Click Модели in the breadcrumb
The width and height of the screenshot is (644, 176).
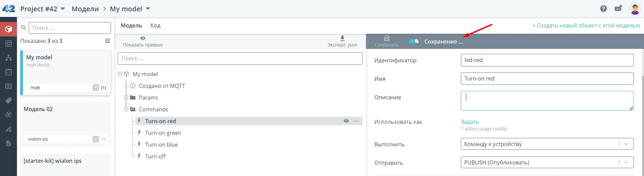coord(85,9)
